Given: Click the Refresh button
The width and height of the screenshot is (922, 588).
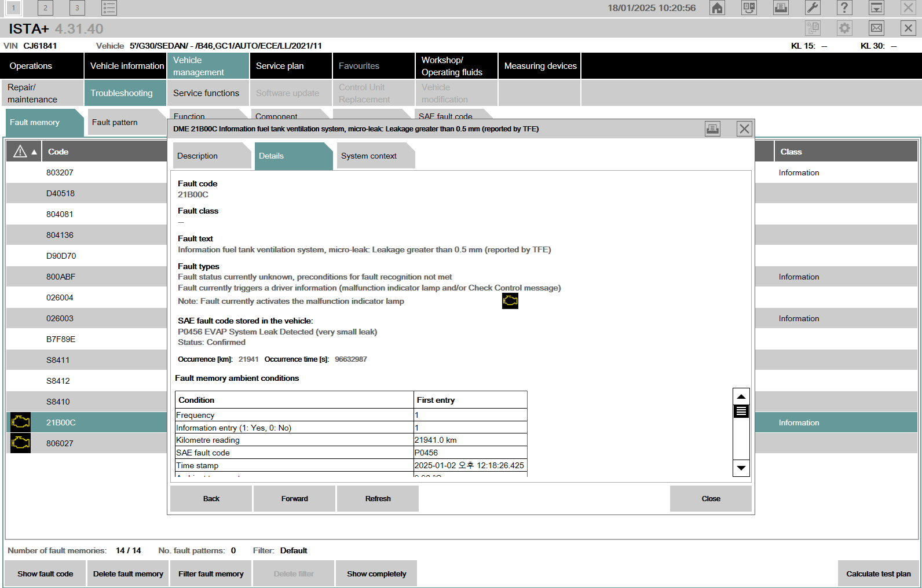Looking at the screenshot, I should [378, 498].
